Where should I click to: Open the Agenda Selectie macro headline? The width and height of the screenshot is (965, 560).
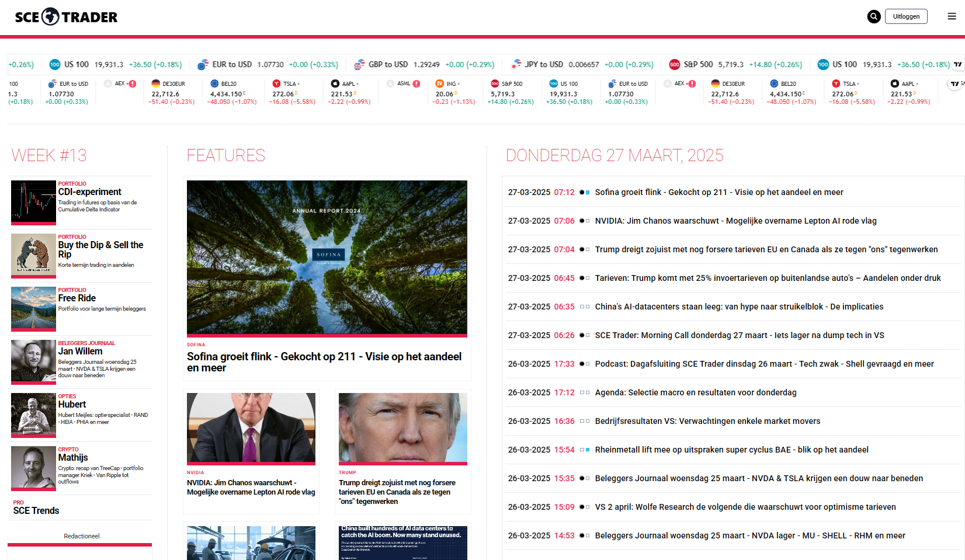click(696, 392)
